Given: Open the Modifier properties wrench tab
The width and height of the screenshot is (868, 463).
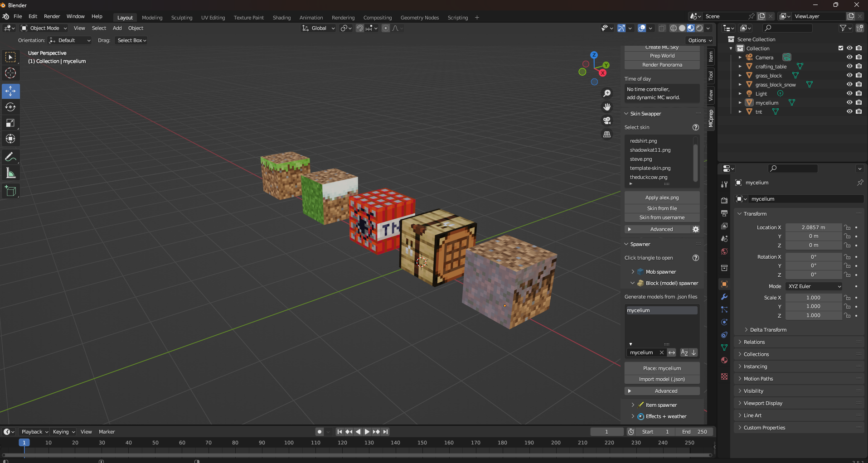Looking at the screenshot, I should tap(724, 297).
